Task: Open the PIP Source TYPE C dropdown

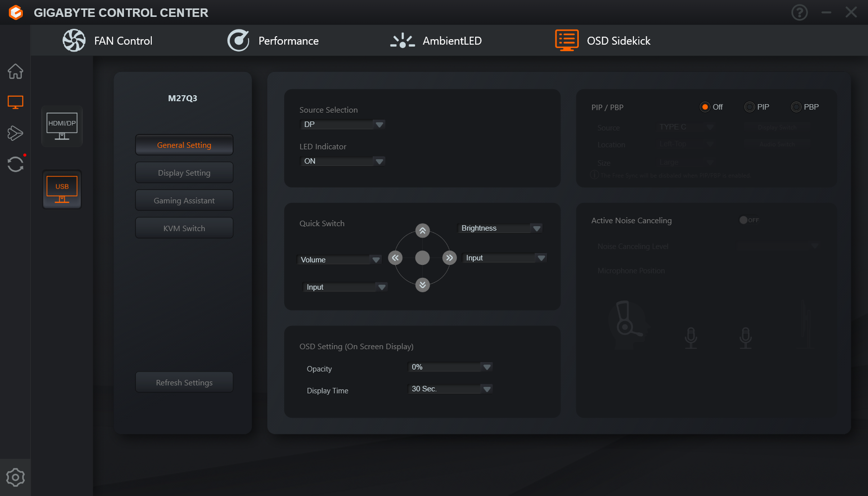Action: [686, 127]
